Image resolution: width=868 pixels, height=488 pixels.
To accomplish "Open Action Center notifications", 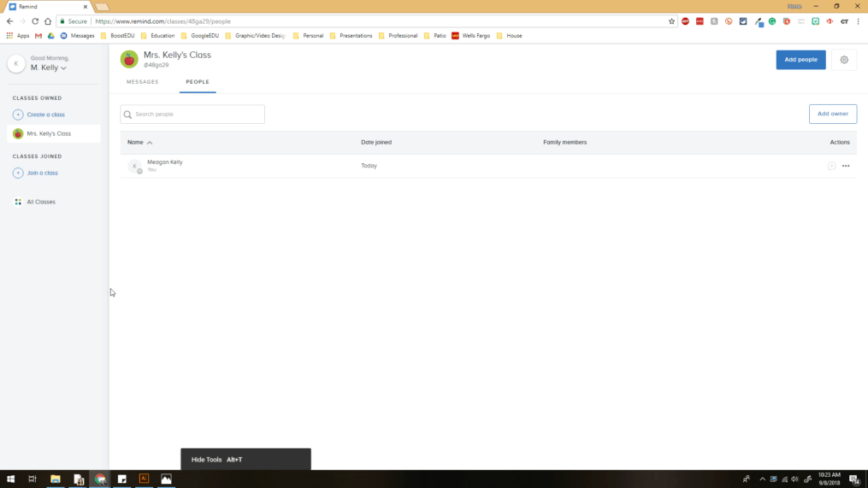I will coord(855,479).
